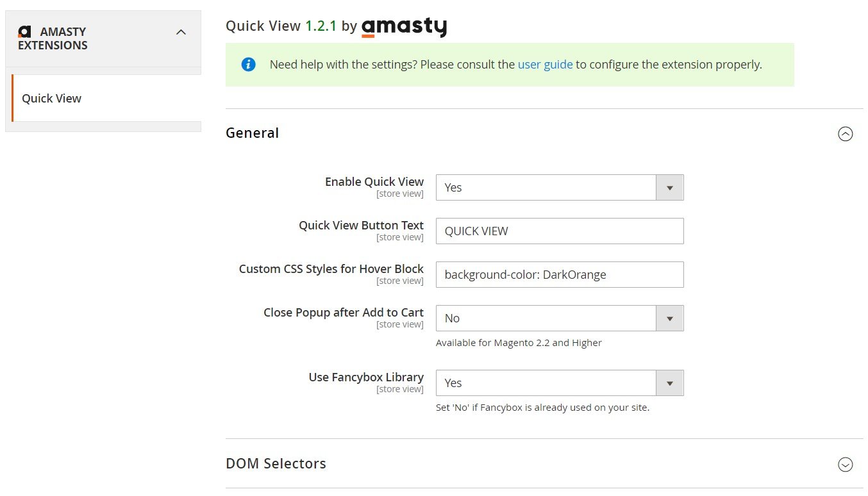Click the Amasty logo icon in sidebar
The width and height of the screenshot is (868, 496).
[24, 31]
